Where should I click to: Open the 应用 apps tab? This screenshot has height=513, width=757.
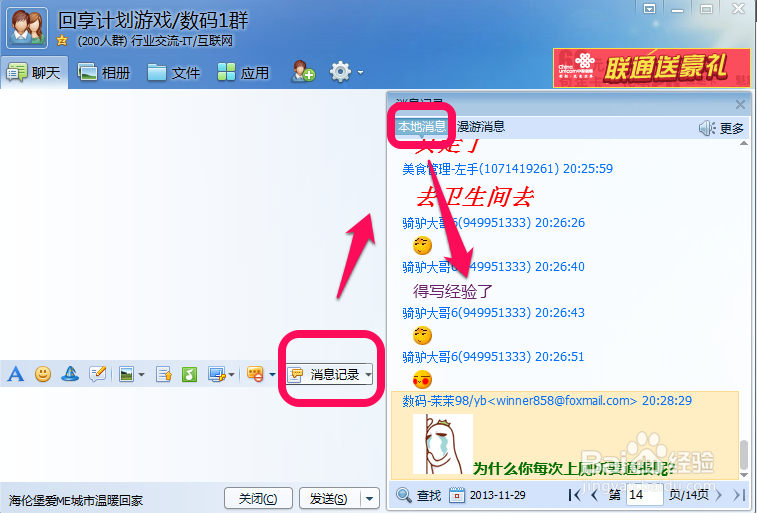pos(243,73)
